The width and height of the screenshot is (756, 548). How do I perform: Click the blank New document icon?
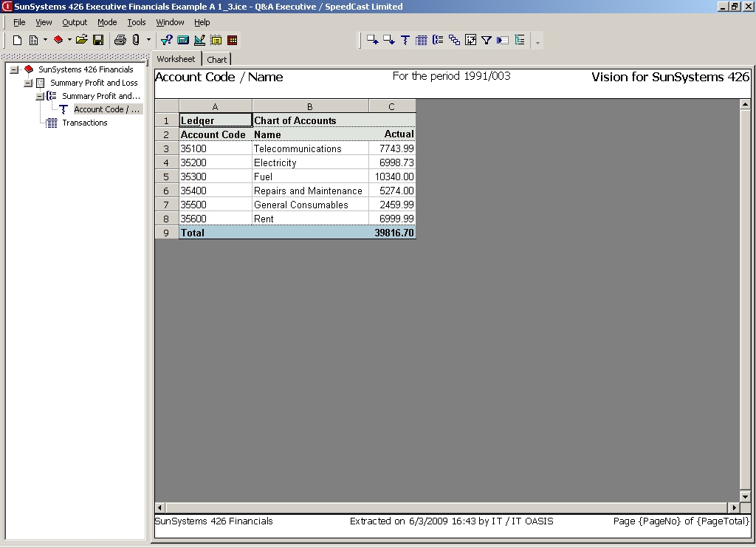click(18, 40)
